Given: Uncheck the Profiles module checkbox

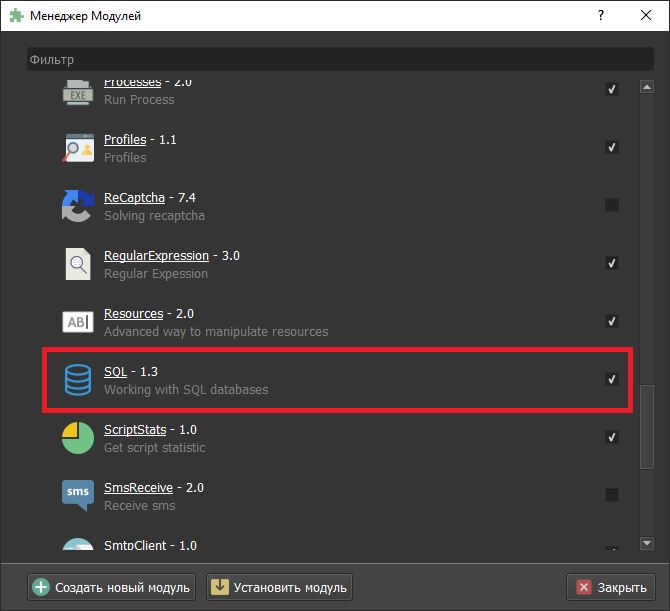Looking at the screenshot, I should click(x=612, y=147).
